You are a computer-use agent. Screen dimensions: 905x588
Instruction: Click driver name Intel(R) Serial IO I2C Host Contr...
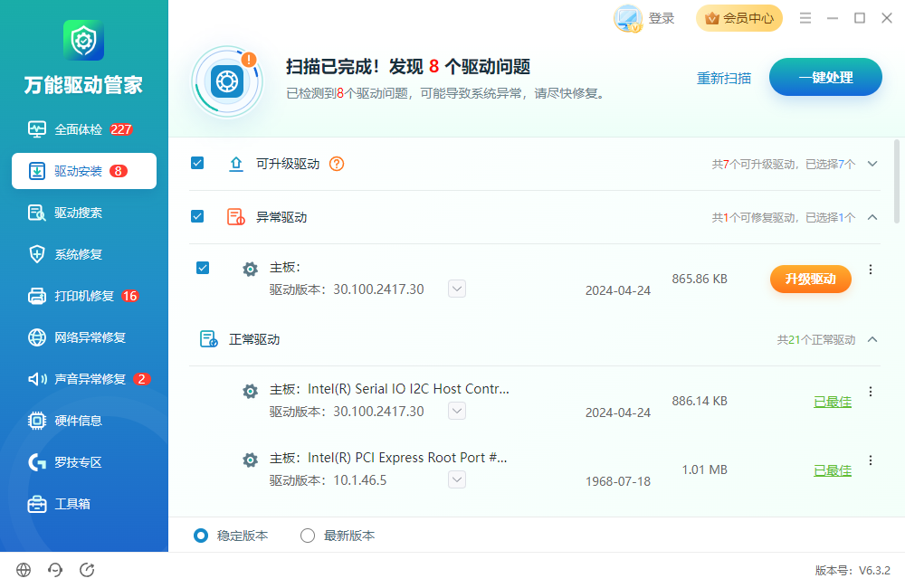408,389
